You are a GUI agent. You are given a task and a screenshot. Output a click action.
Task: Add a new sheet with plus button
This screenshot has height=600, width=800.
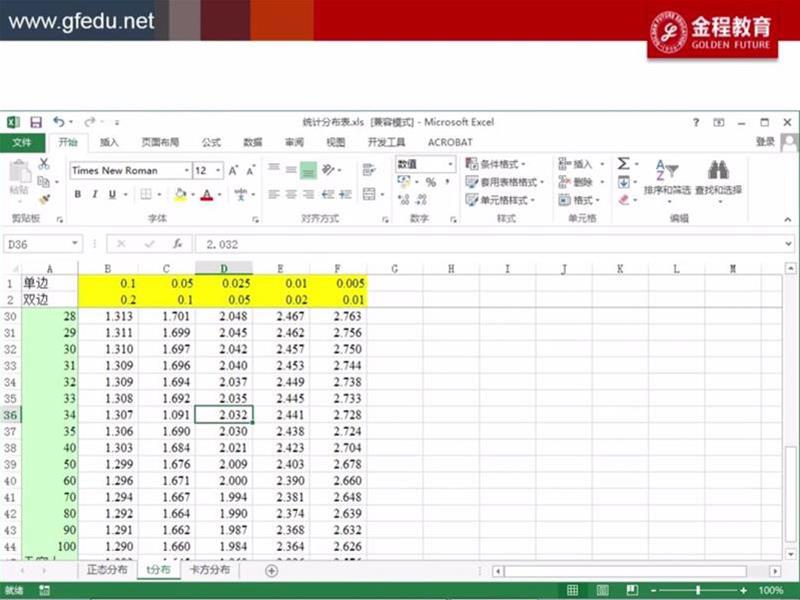271,570
